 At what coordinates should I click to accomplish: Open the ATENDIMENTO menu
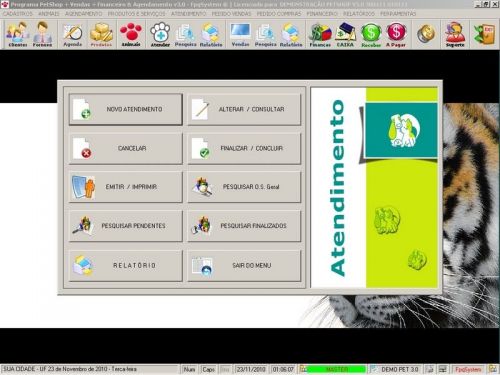(189, 14)
